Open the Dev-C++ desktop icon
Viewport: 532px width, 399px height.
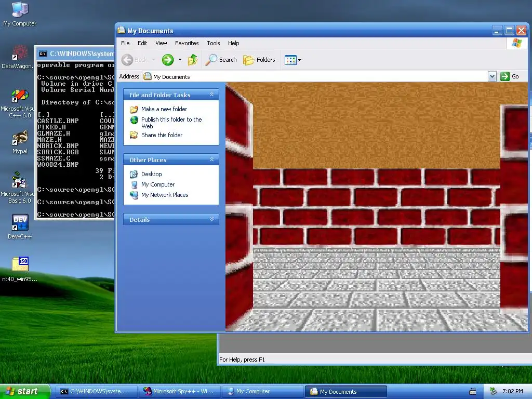[20, 227]
